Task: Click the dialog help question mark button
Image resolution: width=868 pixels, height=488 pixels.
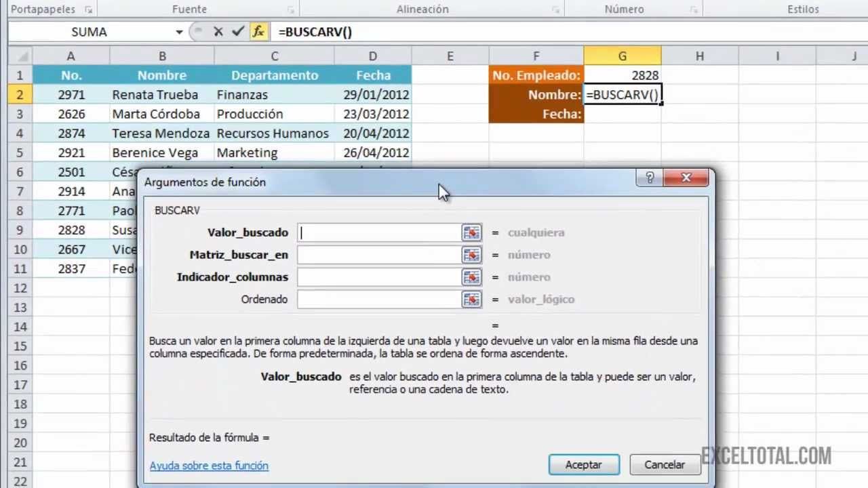Action: coord(650,178)
